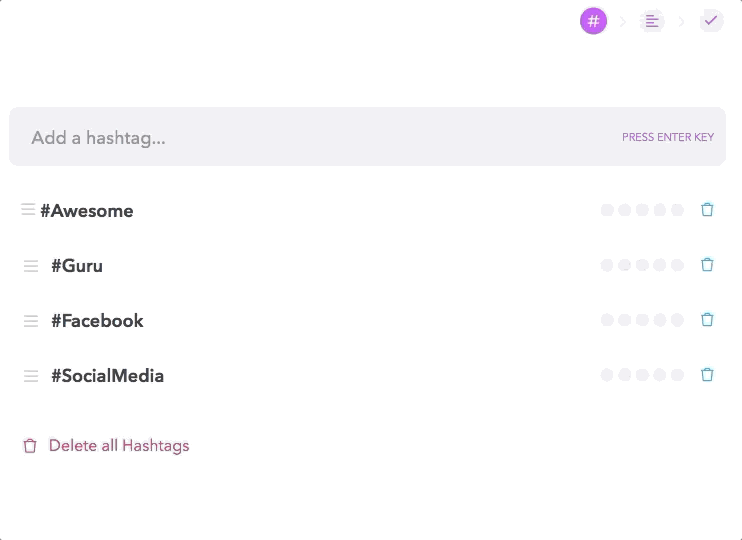Select the #SocialMedia hashtag text

pos(107,376)
